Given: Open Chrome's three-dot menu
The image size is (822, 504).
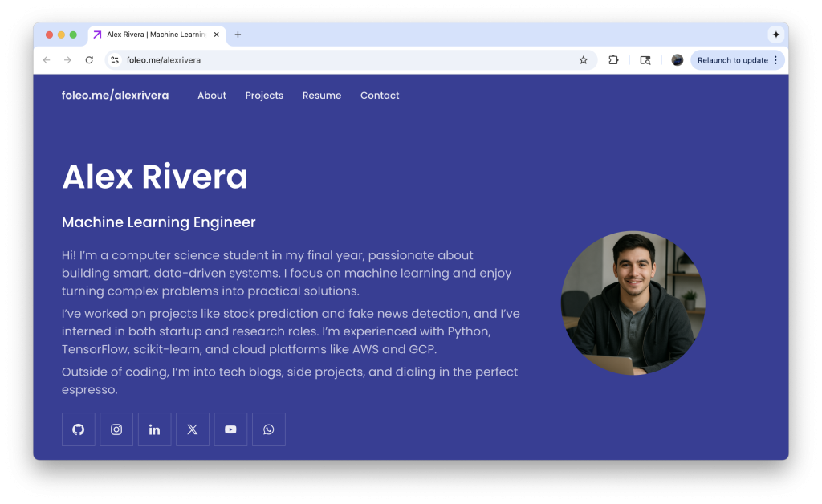Looking at the screenshot, I should pos(775,60).
